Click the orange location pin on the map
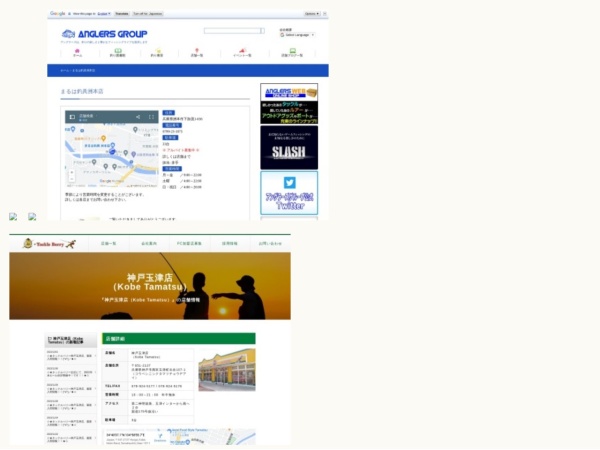 [103, 138]
